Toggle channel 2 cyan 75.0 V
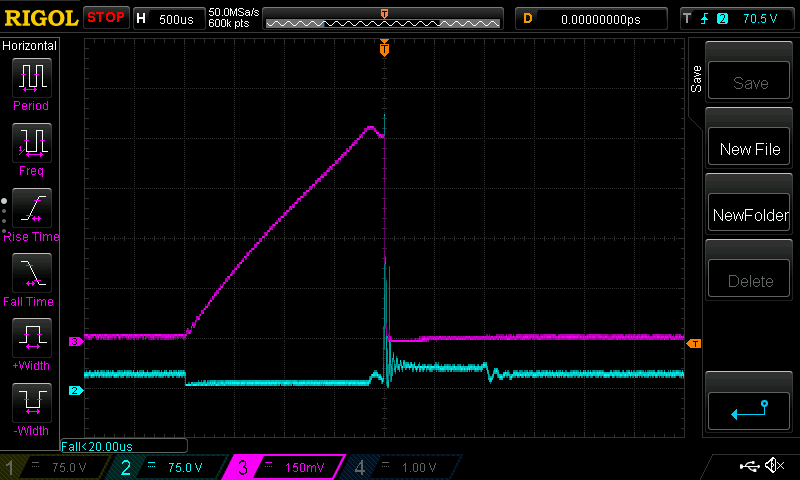800x480 pixels. pyautogui.click(x=170, y=467)
